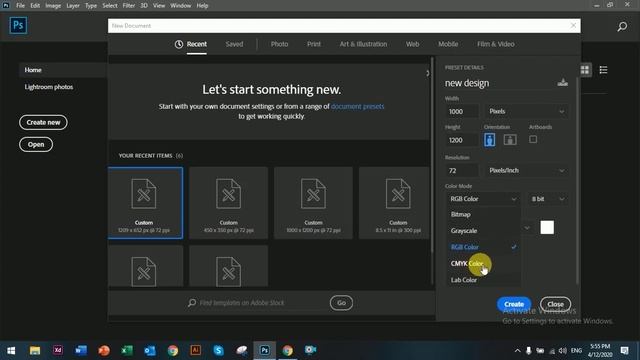Open the search magnifier icon
The height and width of the screenshot is (360, 640).
tap(622, 27)
